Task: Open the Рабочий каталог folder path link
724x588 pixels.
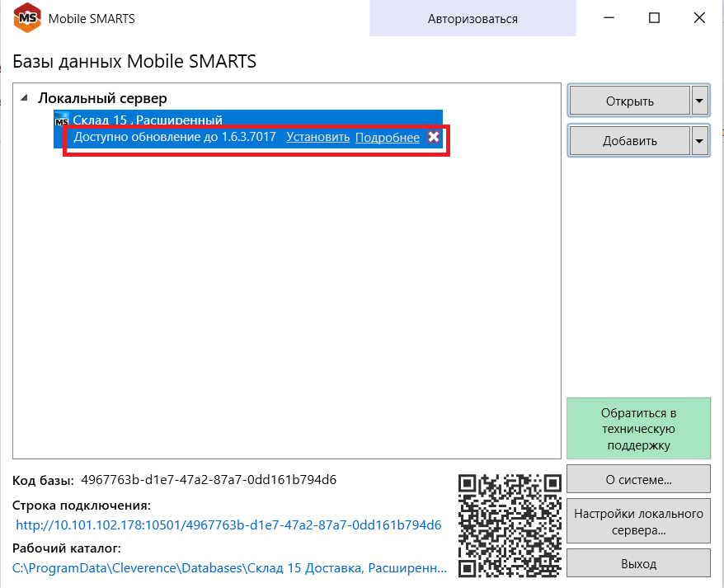Action: pos(229,568)
